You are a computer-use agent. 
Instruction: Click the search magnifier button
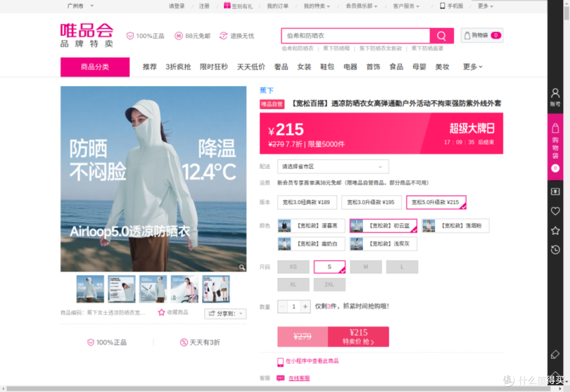click(441, 35)
